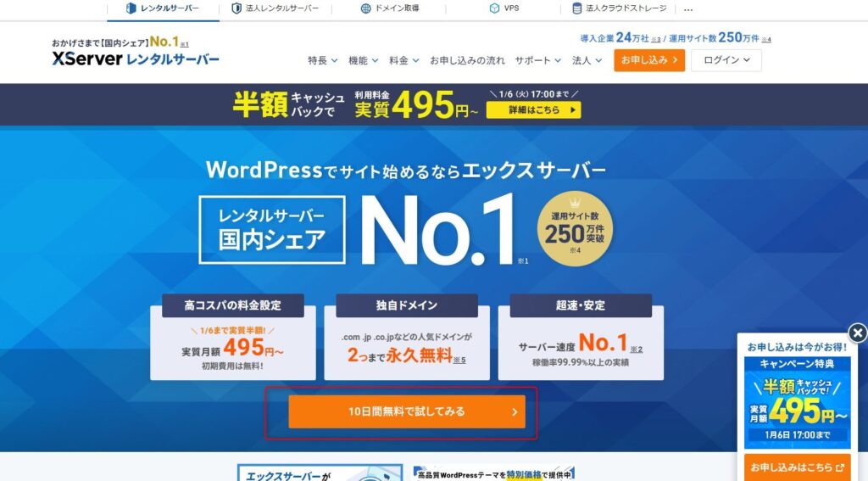
Task: Click the XServer レンタルサーバー logo
Action: tap(136, 59)
